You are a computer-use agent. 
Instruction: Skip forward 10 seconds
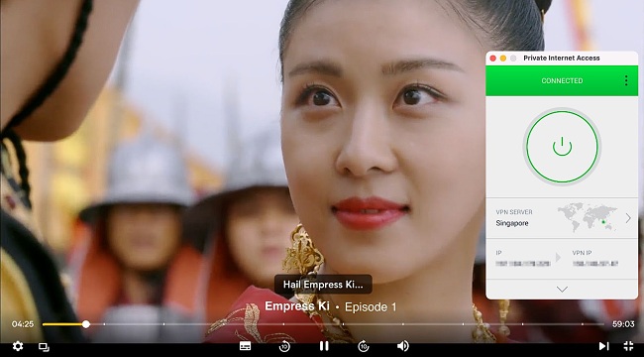pos(364,346)
